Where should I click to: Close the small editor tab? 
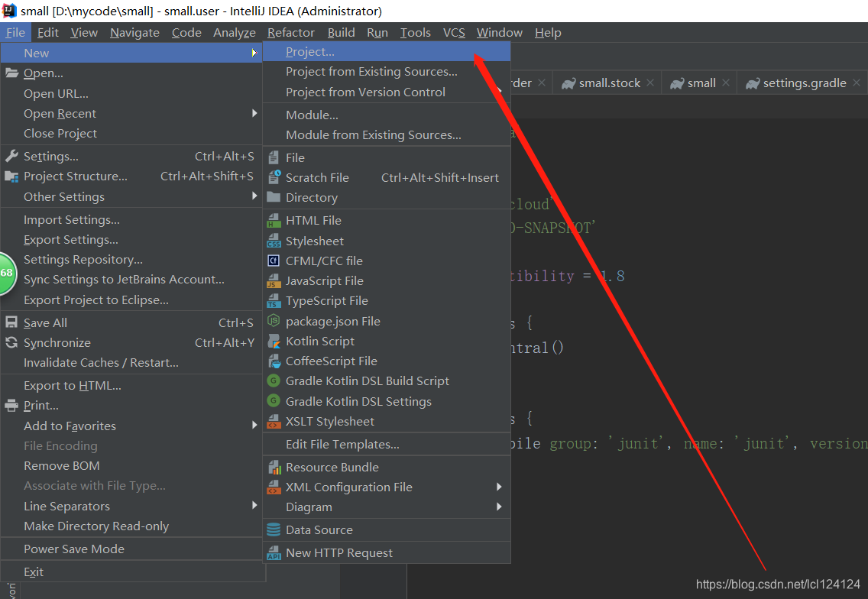coord(726,83)
